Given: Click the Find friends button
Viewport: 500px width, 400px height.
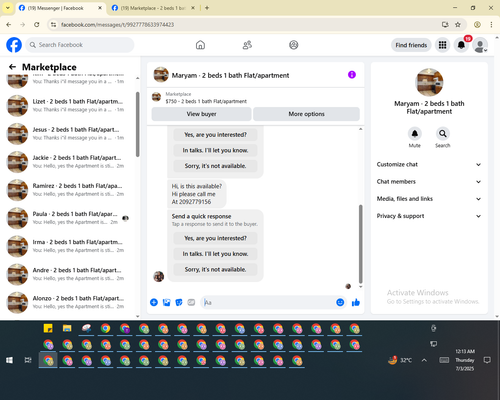Looking at the screenshot, I should coord(411,45).
